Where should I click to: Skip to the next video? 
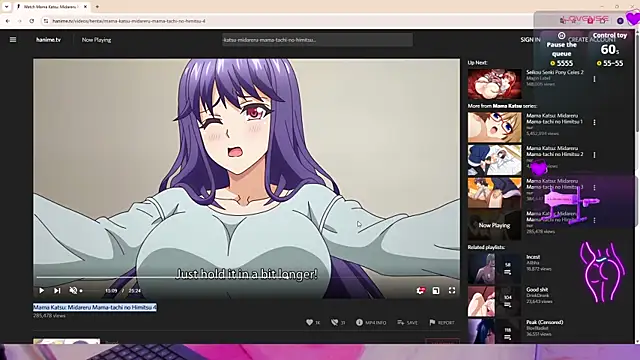pyautogui.click(x=57, y=291)
